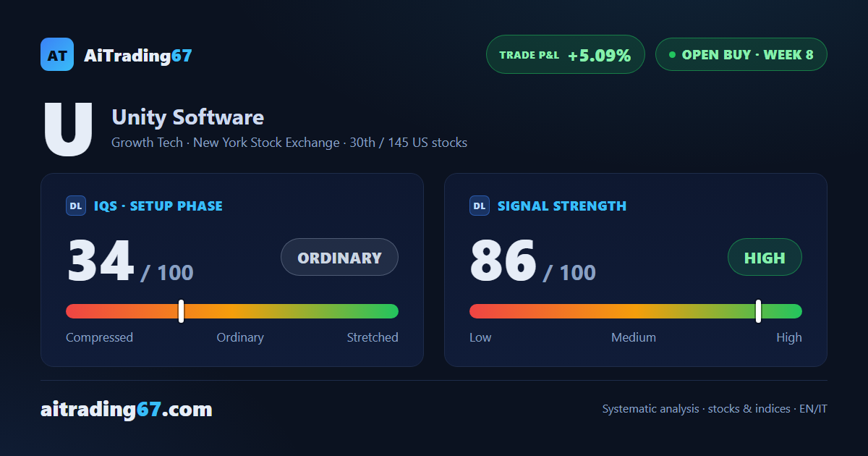Click the Signal Strength heading

562,206
